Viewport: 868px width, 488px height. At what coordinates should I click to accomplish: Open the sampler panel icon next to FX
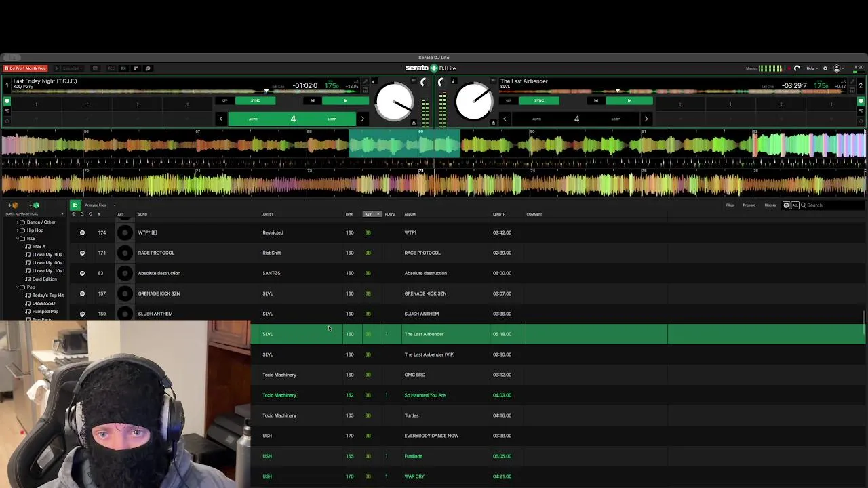[x=136, y=68]
